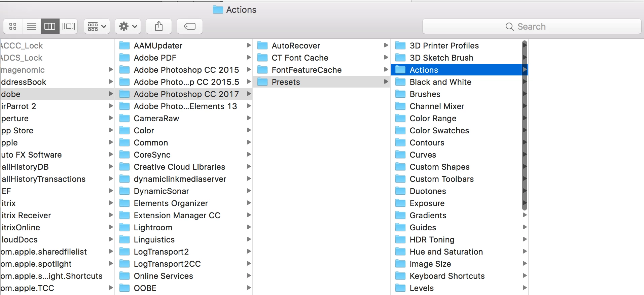This screenshot has height=295, width=644.
Task: Click the Gradients folder icon
Action: [x=400, y=215]
